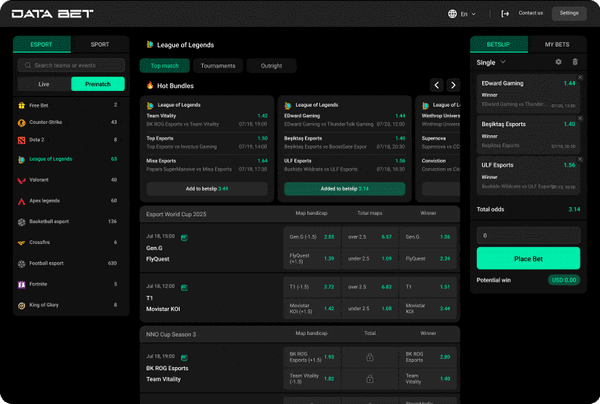This screenshot has height=404, width=600.
Task: Show next Hot Bundles with right arrow
Action: [x=452, y=86]
